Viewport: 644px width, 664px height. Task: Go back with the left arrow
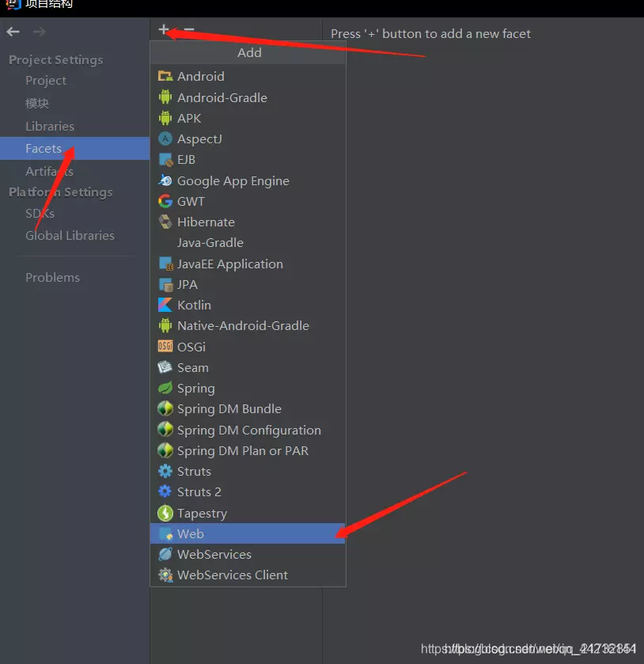13,32
